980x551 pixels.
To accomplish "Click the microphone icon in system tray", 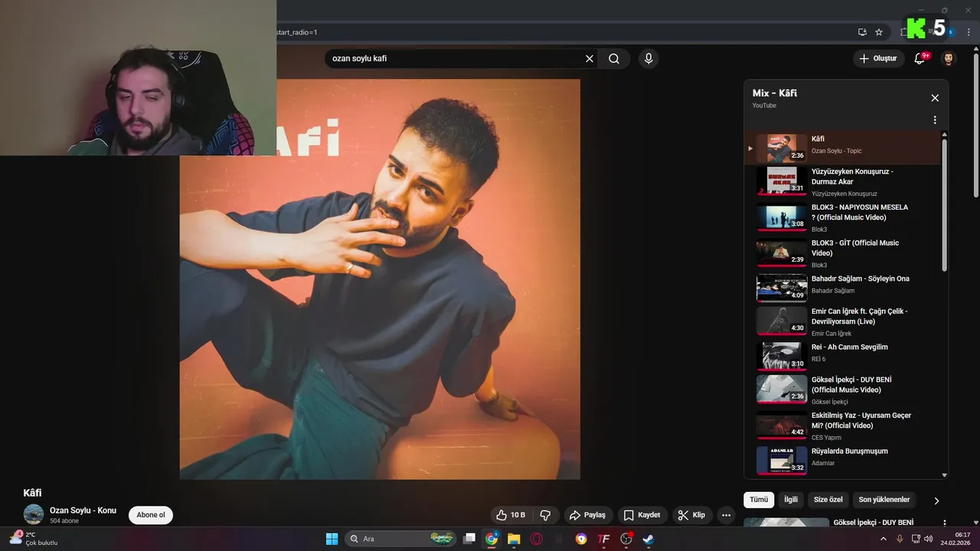I will point(900,539).
